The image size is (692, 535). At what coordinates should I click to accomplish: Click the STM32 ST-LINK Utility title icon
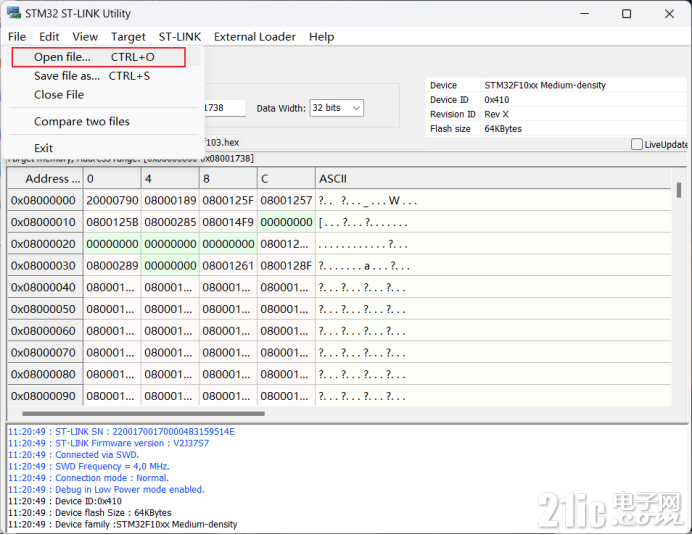14,13
